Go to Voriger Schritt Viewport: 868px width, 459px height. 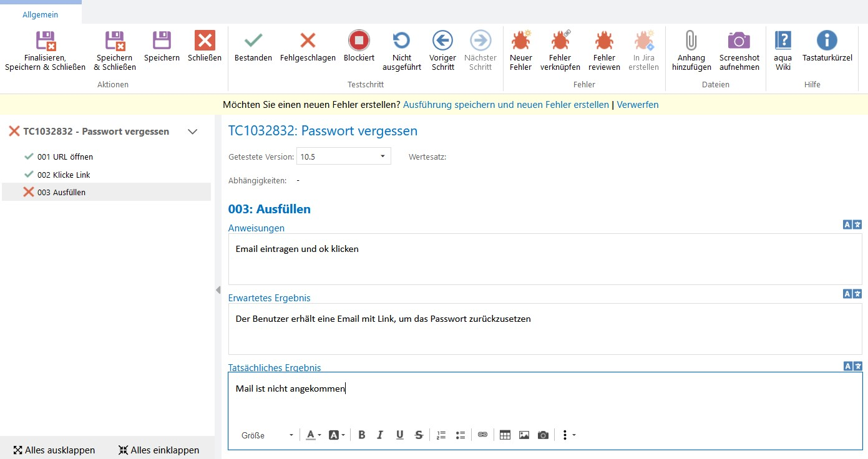[x=442, y=41]
